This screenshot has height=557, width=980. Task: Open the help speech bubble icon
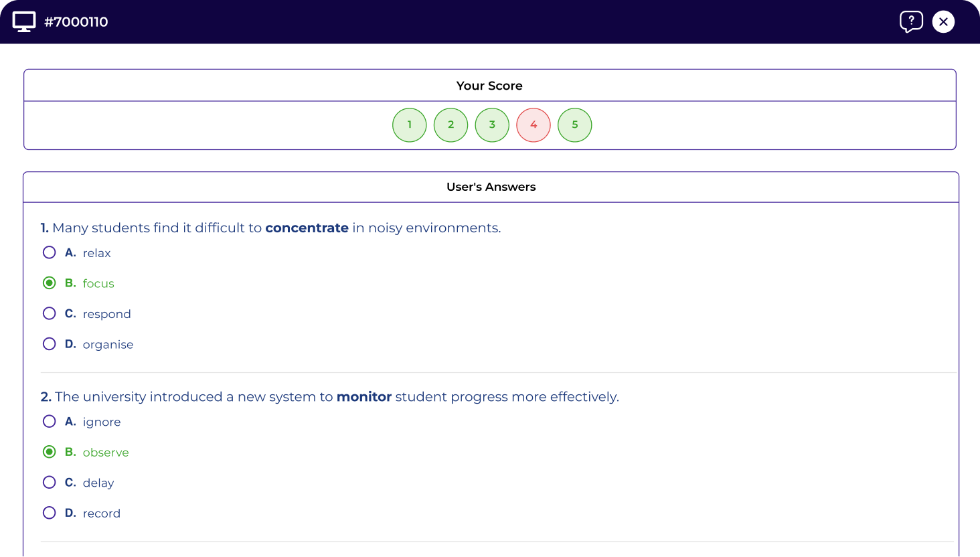tap(911, 21)
